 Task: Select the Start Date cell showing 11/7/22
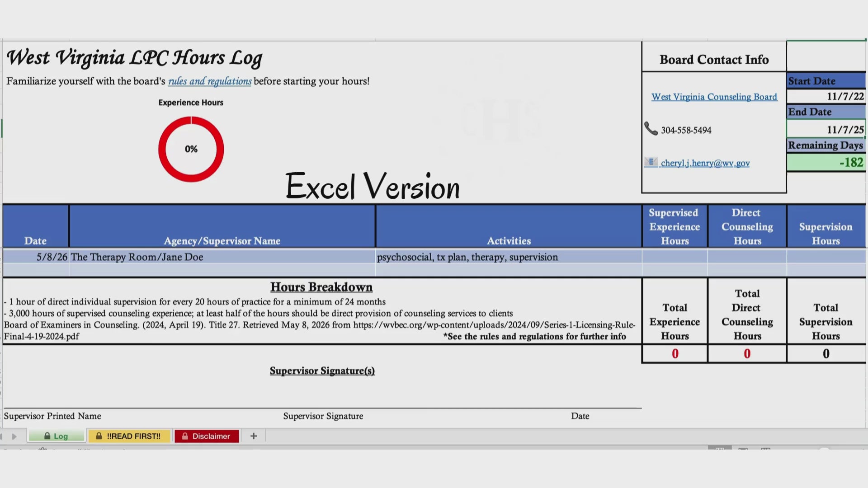click(x=826, y=96)
